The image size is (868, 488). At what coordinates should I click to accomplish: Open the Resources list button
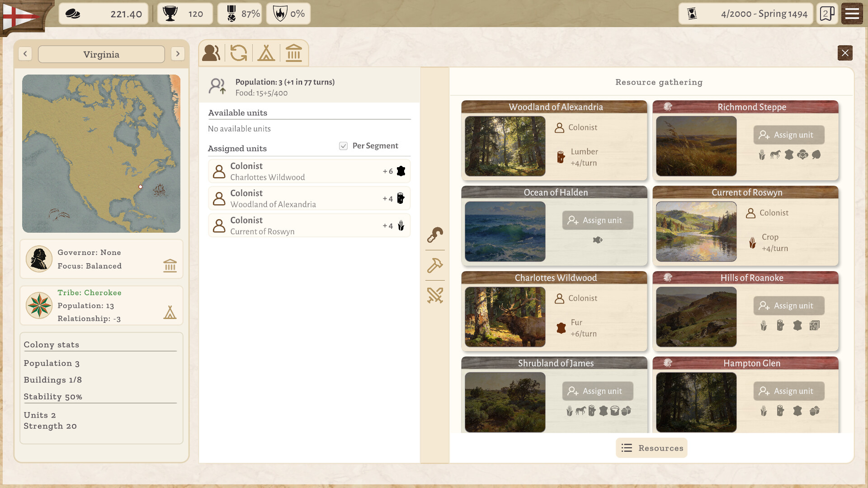click(651, 448)
